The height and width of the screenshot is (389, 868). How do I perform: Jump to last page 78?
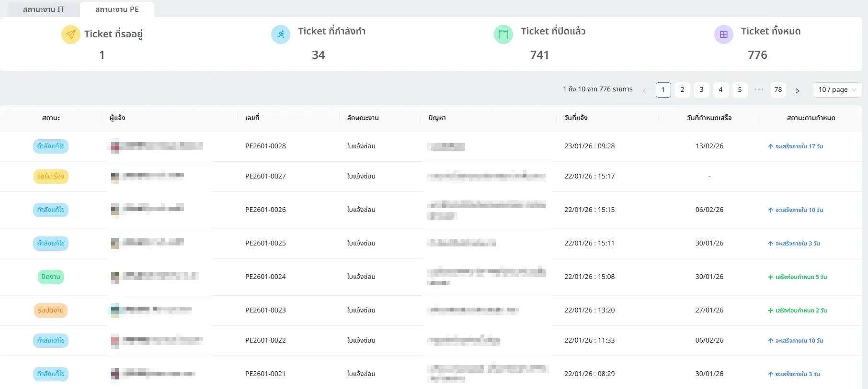tap(778, 89)
